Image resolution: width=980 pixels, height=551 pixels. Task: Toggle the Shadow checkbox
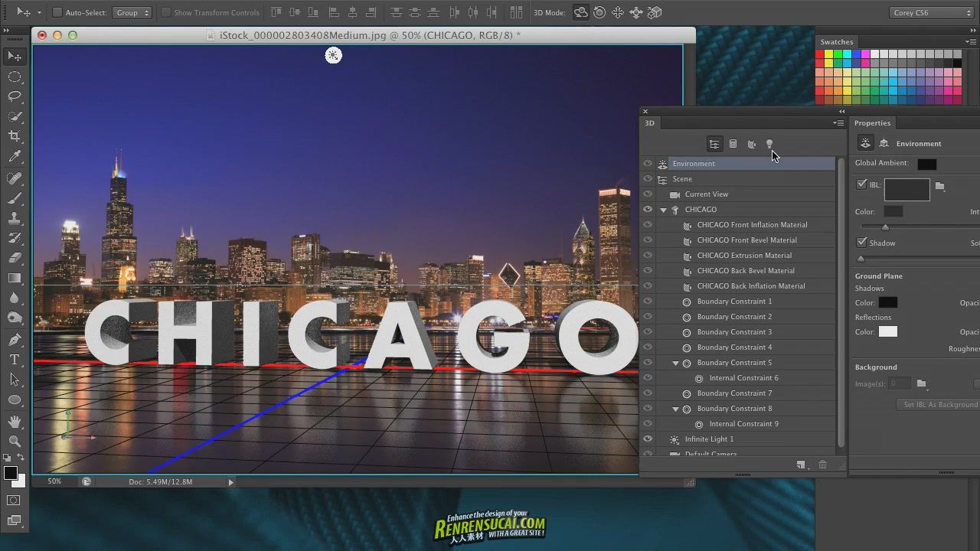point(862,243)
